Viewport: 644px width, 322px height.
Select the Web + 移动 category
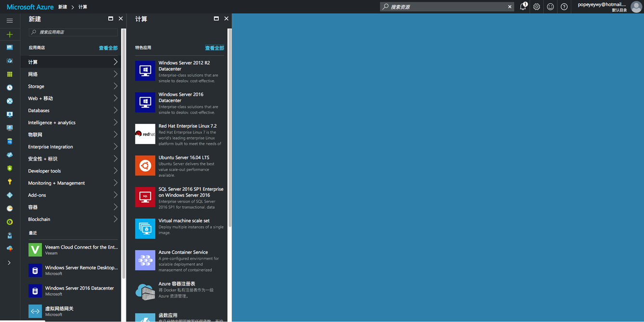pos(73,98)
